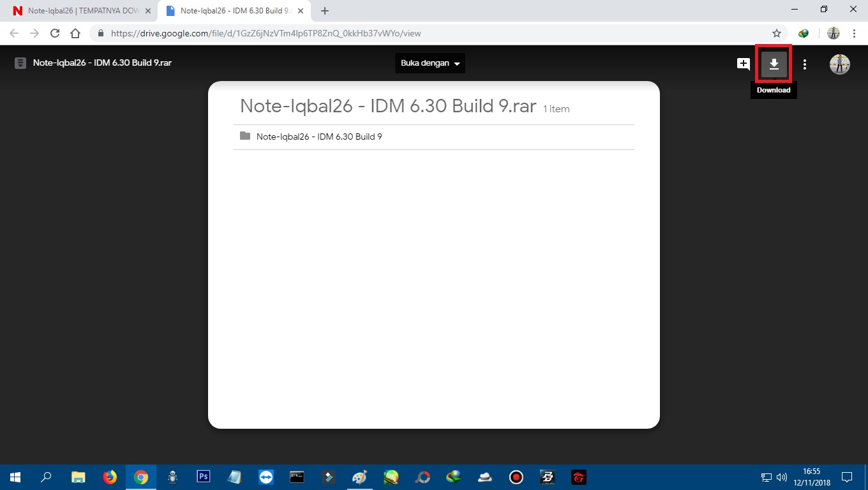Expand the 'Buka dengan' dropdown
The image size is (868, 490).
430,63
